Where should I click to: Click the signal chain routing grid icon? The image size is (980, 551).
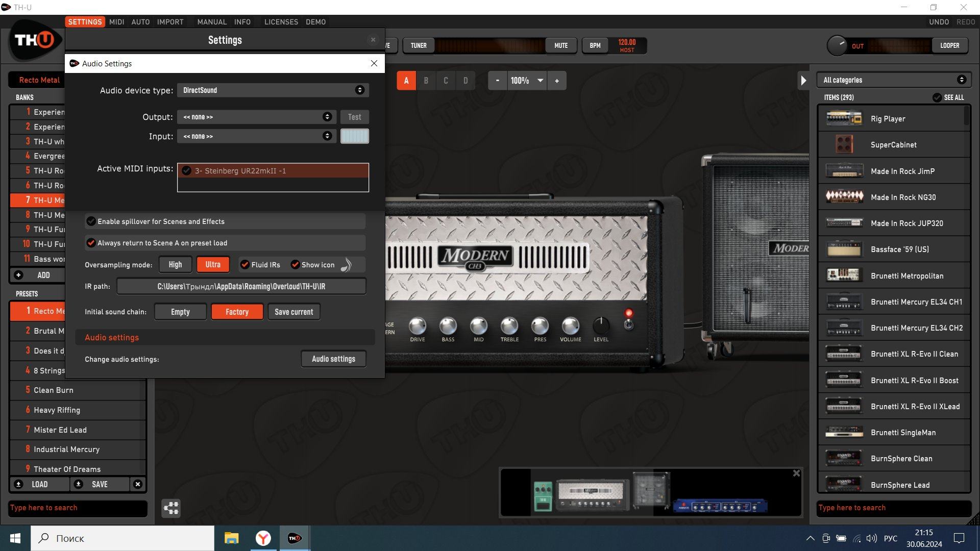(171, 508)
